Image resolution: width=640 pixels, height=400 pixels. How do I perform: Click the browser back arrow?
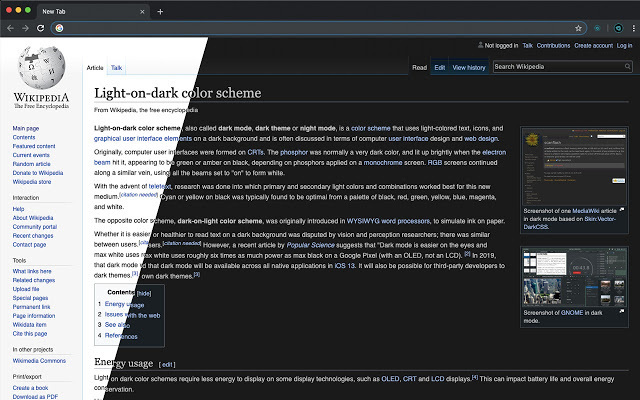[x=11, y=28]
